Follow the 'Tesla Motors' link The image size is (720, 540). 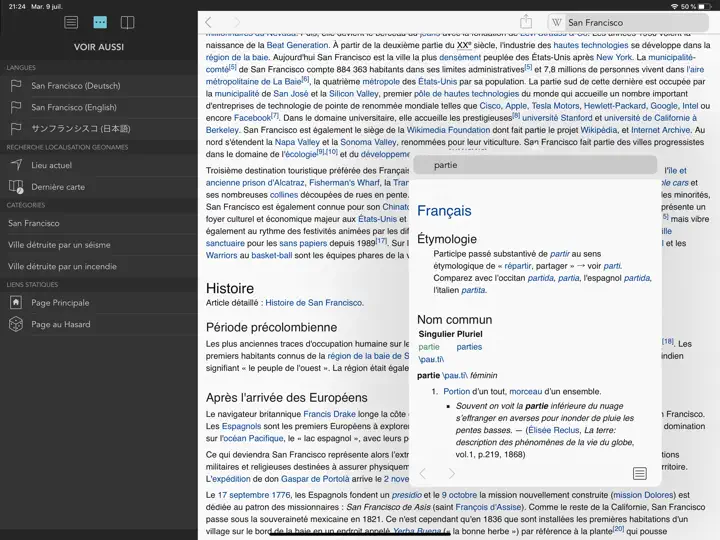pyautogui.click(x=555, y=106)
